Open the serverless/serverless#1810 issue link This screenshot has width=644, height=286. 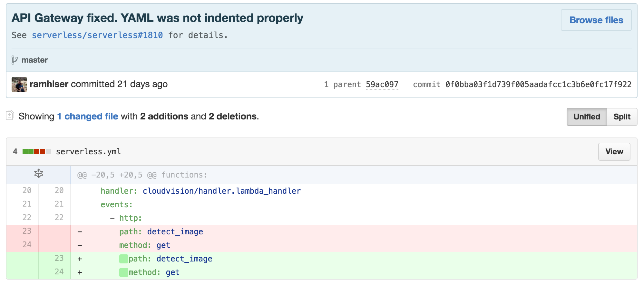point(97,35)
